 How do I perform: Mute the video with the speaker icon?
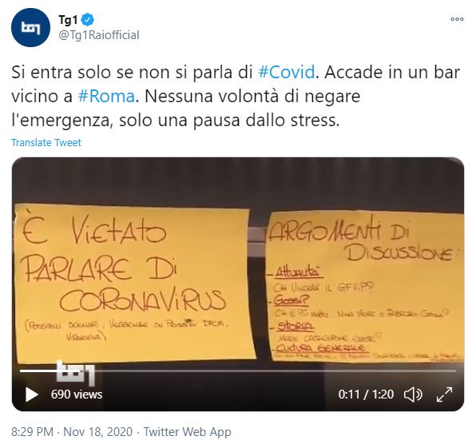pos(413,394)
